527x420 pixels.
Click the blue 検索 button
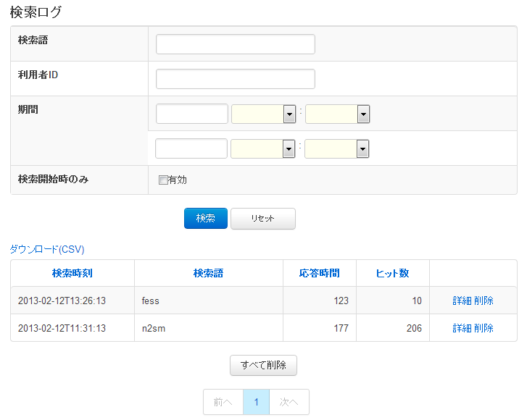tap(206, 219)
